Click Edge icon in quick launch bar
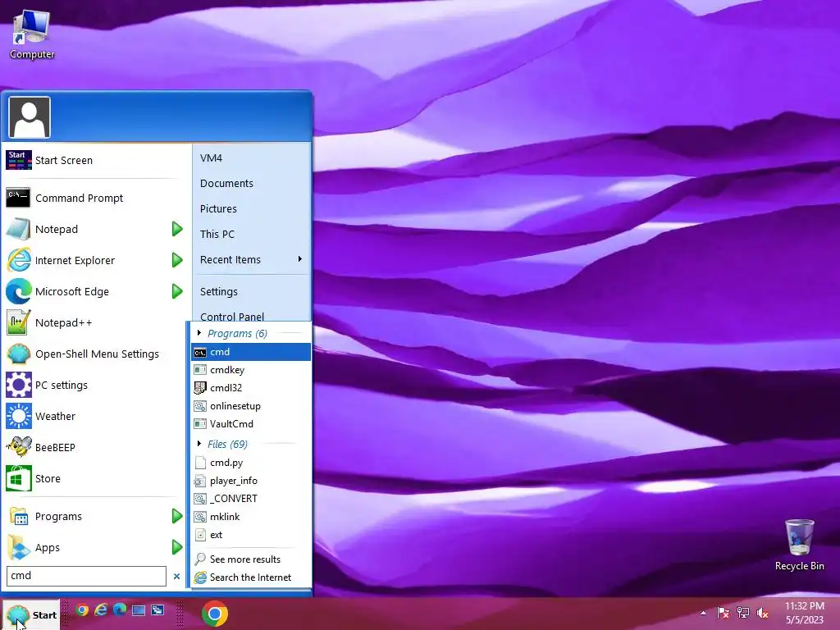Viewport: 840px width, 630px height. click(x=120, y=610)
